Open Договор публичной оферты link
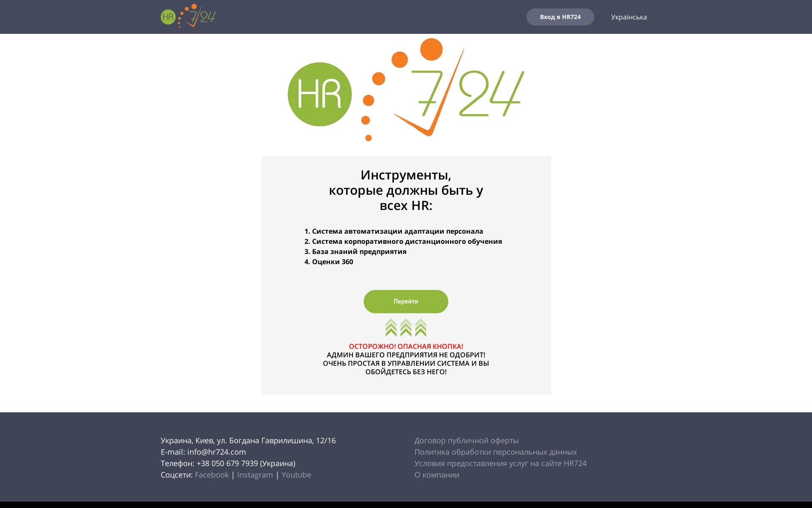812x508 pixels. [x=466, y=440]
